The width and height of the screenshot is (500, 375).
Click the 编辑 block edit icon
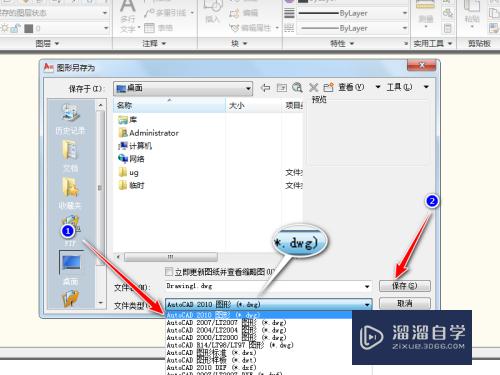pyautogui.click(x=234, y=13)
